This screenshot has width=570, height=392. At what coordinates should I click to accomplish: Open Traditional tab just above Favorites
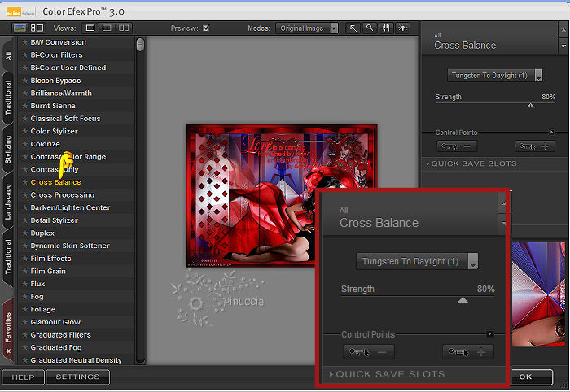(x=8, y=257)
